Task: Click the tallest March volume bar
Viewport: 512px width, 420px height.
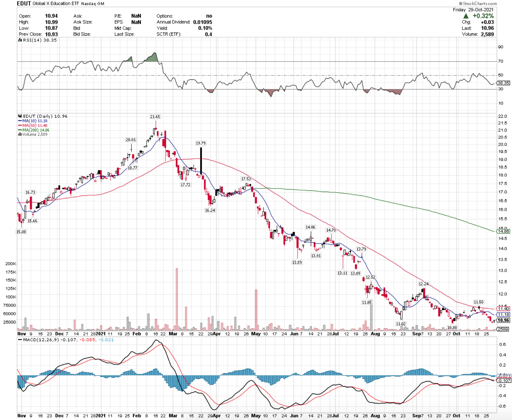Action: tap(177, 299)
